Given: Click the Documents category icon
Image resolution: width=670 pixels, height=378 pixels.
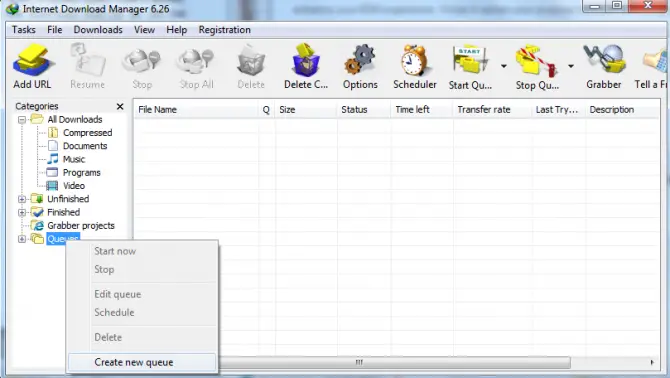Looking at the screenshot, I should [x=53, y=146].
